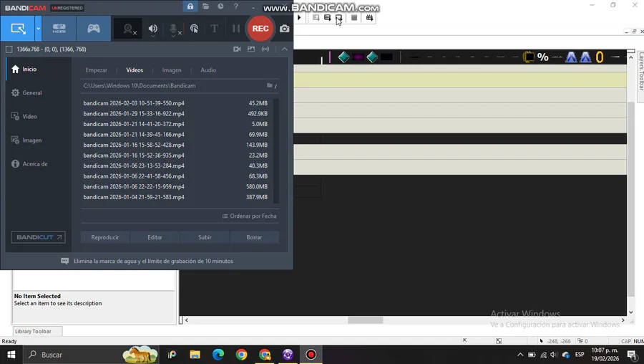
Task: Click the Editar button
Action: pyautogui.click(x=155, y=237)
